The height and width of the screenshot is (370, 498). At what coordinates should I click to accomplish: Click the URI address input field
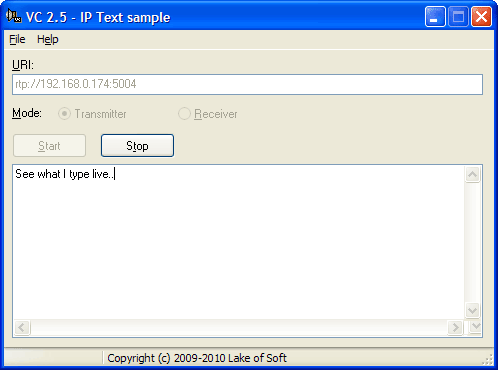[x=247, y=84]
